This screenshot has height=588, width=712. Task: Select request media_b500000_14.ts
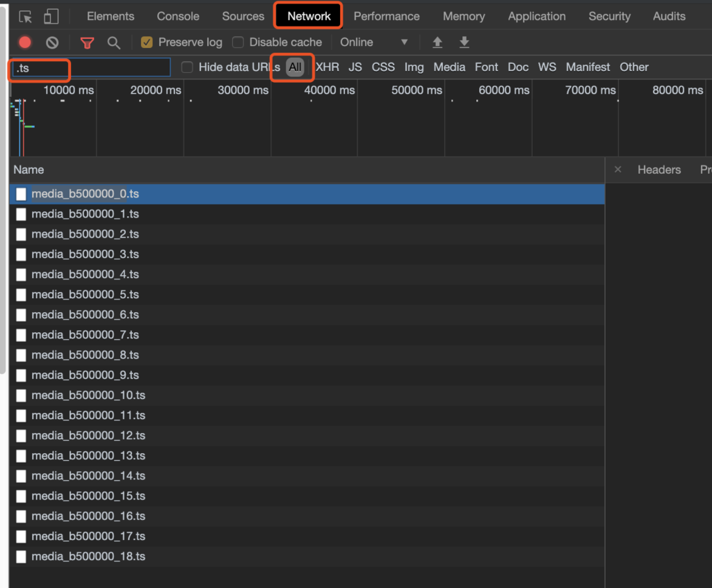click(307, 476)
